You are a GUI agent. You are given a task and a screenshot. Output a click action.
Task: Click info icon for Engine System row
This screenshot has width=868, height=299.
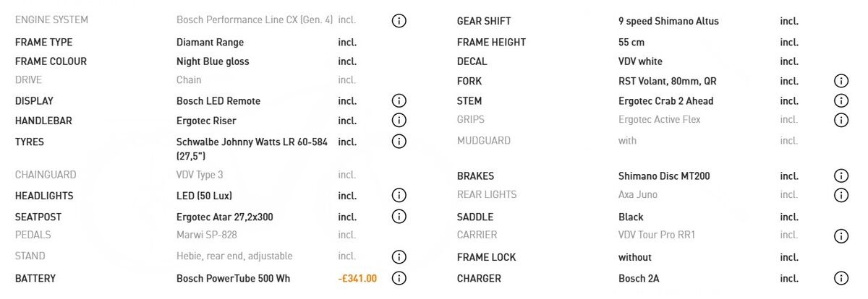pyautogui.click(x=399, y=21)
